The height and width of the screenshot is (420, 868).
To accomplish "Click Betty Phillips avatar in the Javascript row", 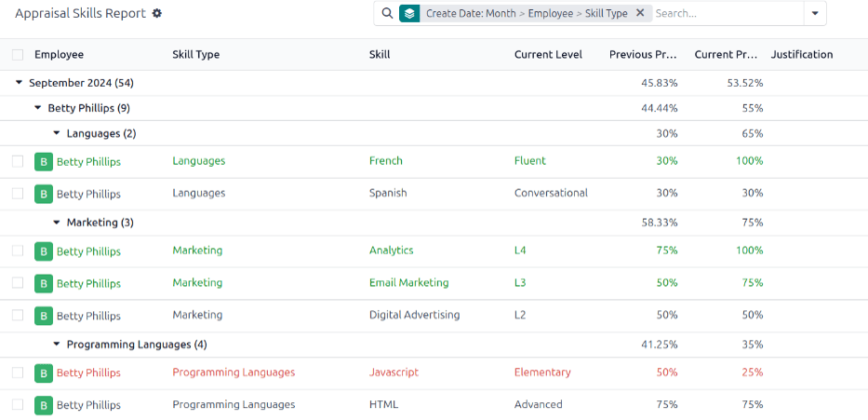I will [x=44, y=373].
